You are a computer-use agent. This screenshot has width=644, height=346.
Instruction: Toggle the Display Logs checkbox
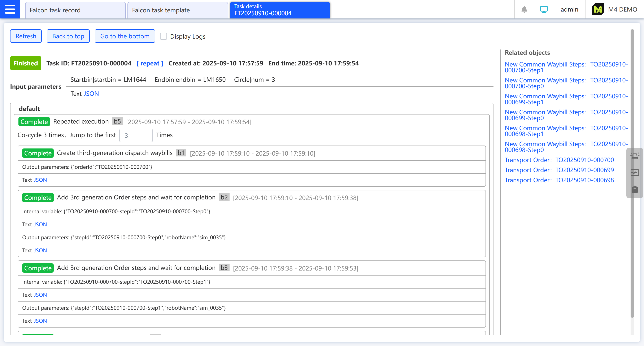164,36
